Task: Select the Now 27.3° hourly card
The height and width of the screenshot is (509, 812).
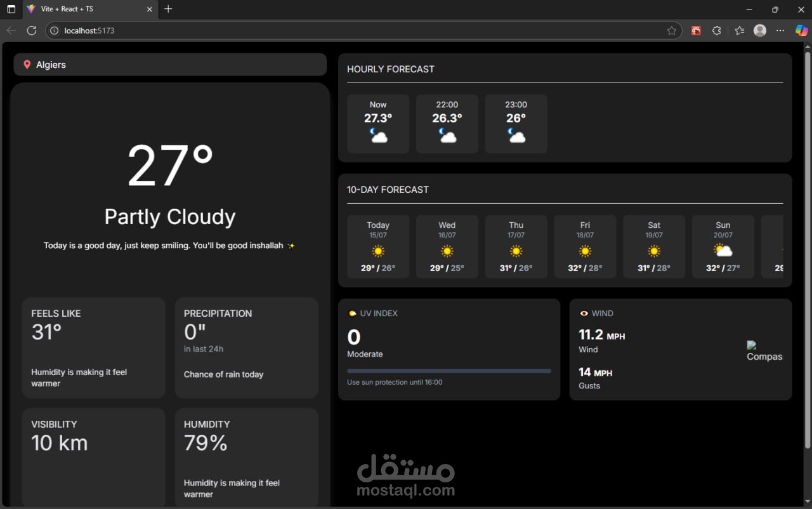Action: click(378, 124)
